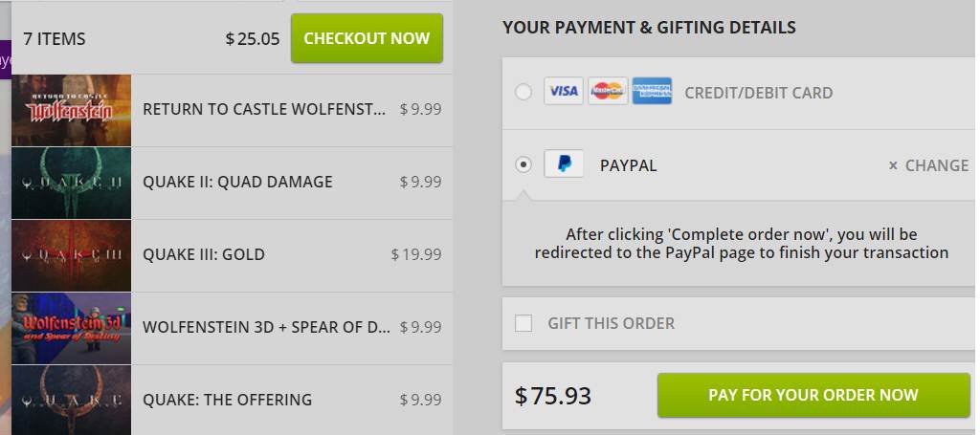Open the Quake The Offering thumbnail
Viewport: 980px width, 435px height.
coord(71,400)
